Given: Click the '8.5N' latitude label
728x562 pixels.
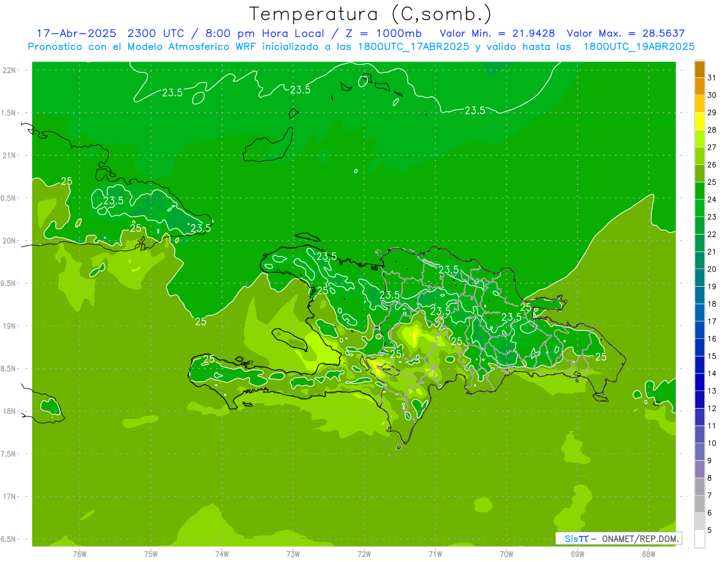Looking at the screenshot, I should coord(9,369).
